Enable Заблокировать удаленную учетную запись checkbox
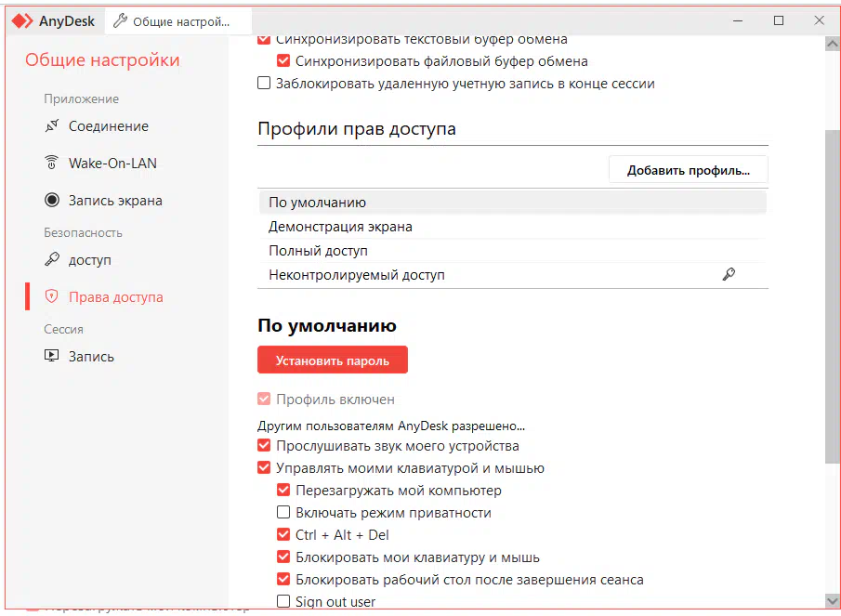This screenshot has height=616, width=841. [x=264, y=83]
